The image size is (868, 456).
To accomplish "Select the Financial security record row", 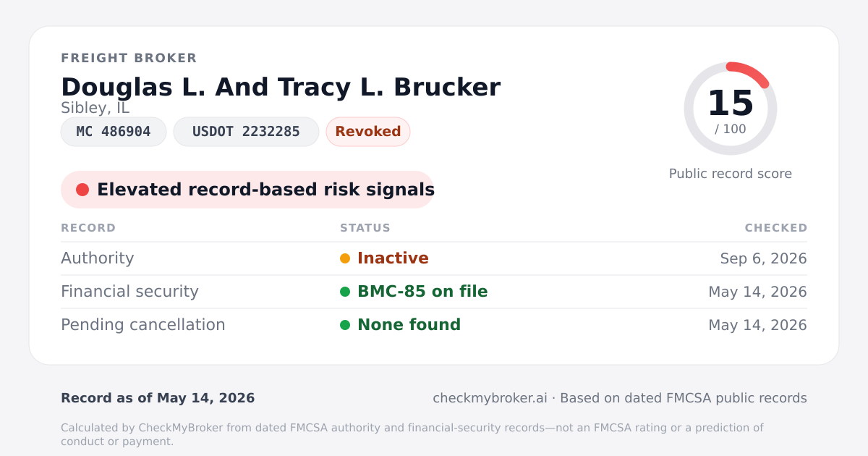I will [434, 292].
